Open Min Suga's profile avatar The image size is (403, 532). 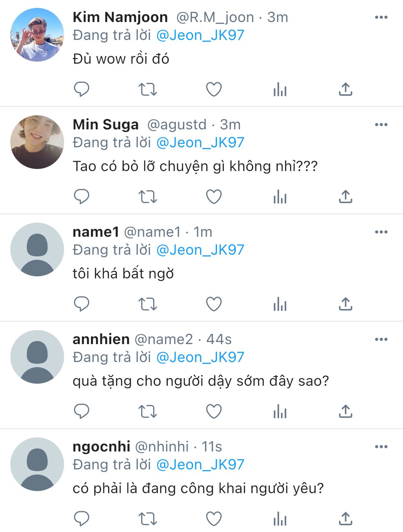pyautogui.click(x=37, y=142)
